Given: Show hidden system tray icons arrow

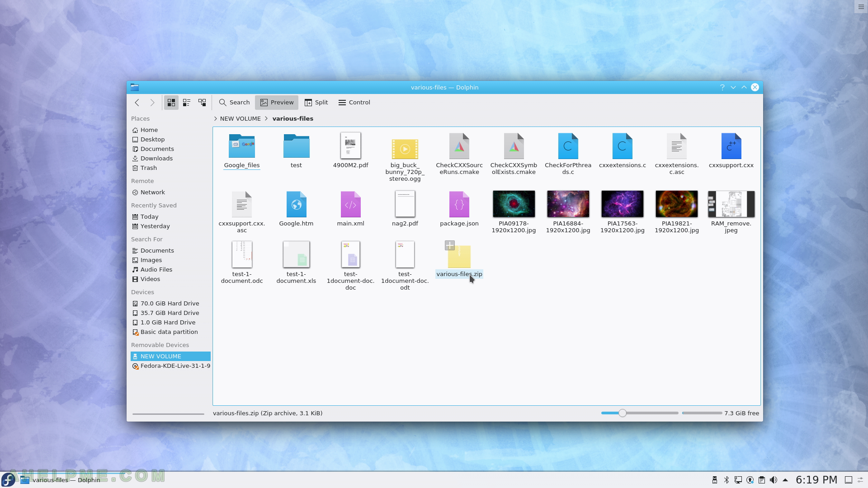Looking at the screenshot, I should [785, 480].
